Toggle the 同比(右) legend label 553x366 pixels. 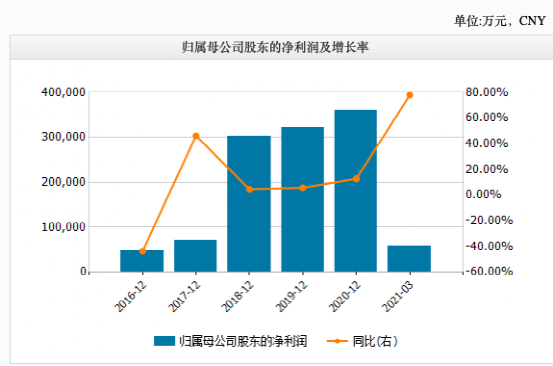375,341
